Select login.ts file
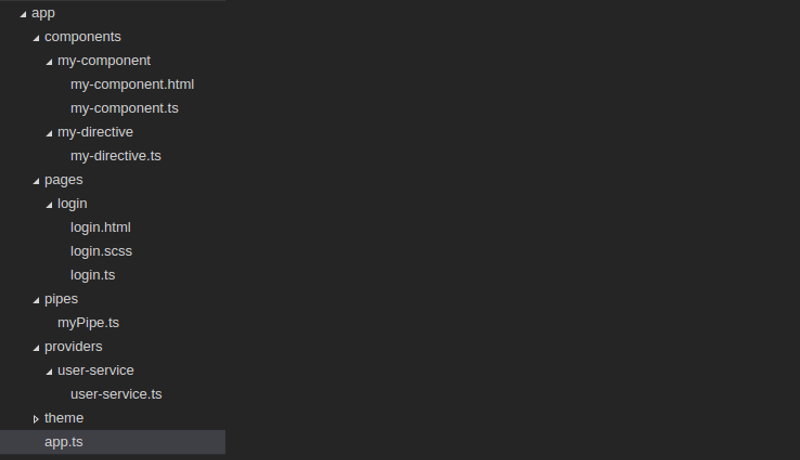Screen dimensions: 800x460 (92, 275)
